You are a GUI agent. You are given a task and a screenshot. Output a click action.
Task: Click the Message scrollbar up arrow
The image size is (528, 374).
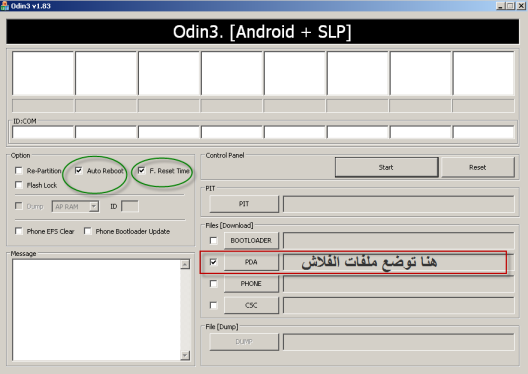(x=185, y=264)
